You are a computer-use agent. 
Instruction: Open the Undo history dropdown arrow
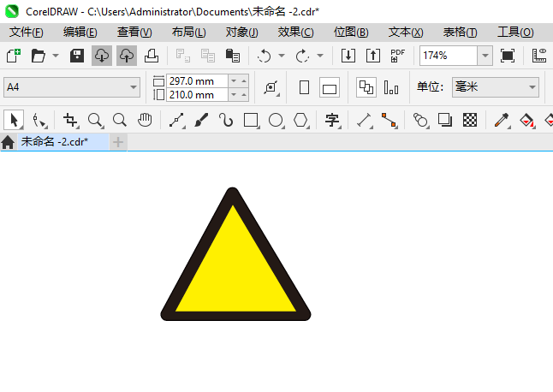282,56
